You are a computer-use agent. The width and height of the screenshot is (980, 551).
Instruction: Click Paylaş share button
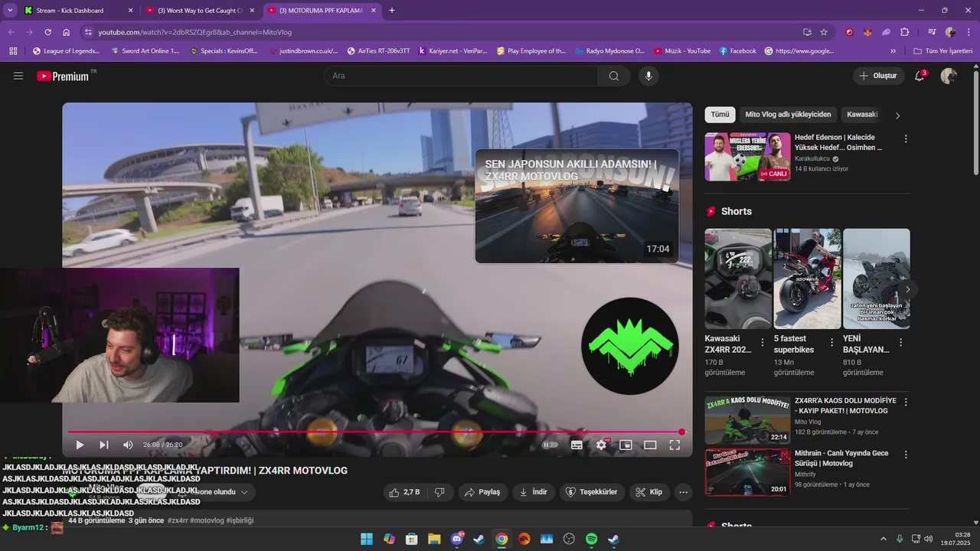tap(483, 492)
